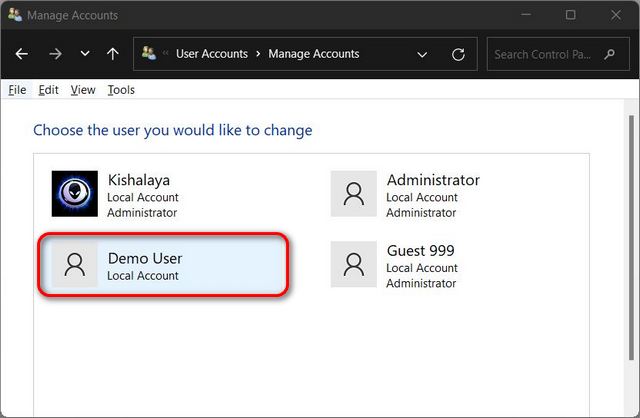Open the View menu
The height and width of the screenshot is (418, 640).
pos(83,90)
